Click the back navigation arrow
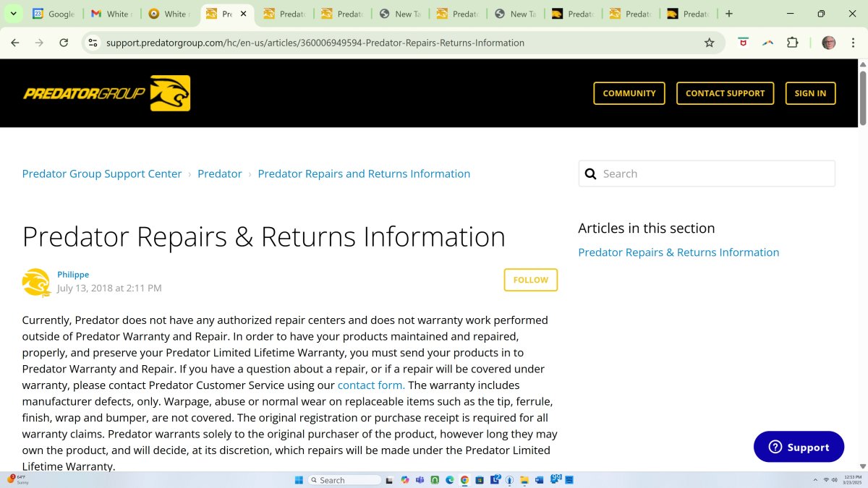The image size is (868, 488). pyautogui.click(x=15, y=43)
